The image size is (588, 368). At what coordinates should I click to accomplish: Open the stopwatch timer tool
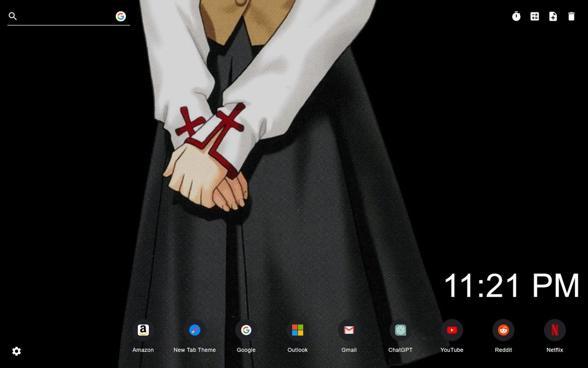click(x=516, y=17)
